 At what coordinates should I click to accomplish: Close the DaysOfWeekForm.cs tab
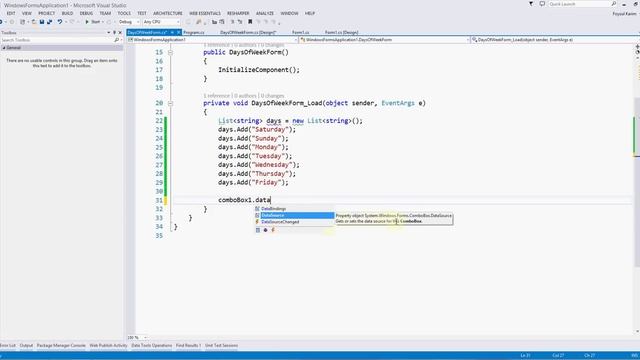coord(178,32)
